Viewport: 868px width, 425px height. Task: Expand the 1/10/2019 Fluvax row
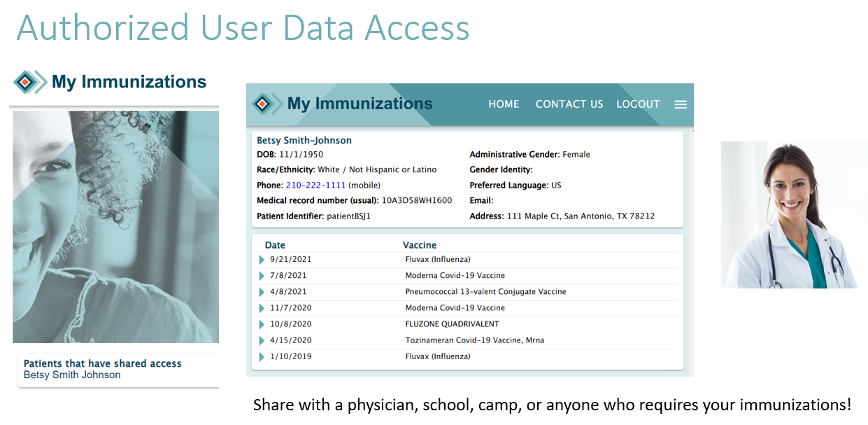(x=262, y=356)
